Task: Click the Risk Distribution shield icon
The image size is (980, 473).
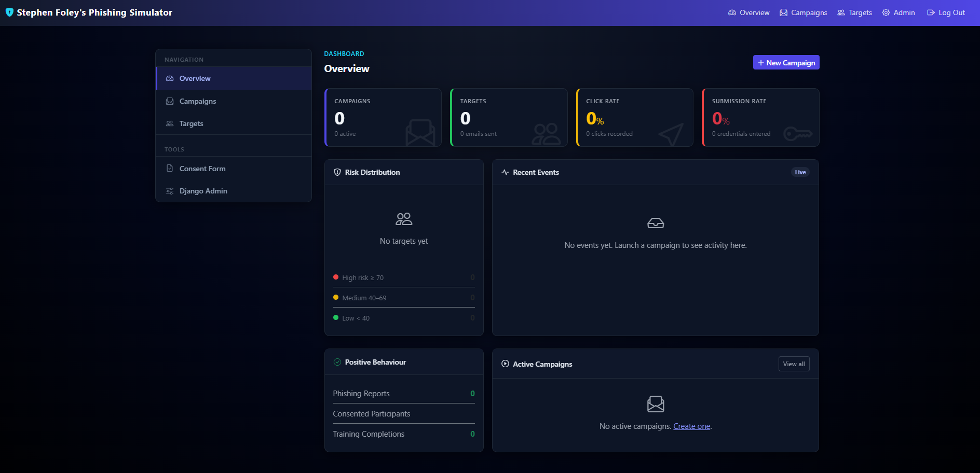Action: [337, 172]
